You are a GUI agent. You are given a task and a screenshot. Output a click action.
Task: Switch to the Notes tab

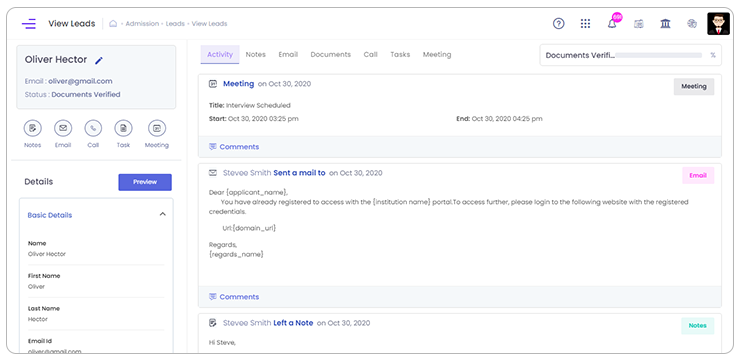255,54
